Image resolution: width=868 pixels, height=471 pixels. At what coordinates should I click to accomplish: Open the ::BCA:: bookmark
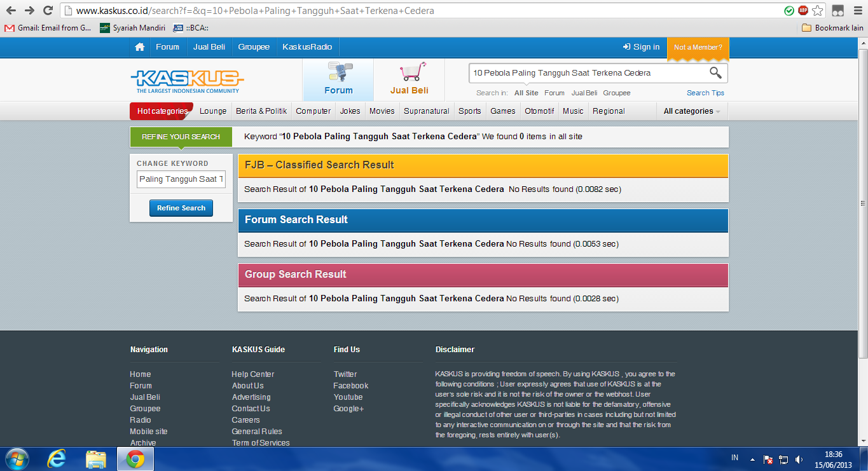point(191,28)
